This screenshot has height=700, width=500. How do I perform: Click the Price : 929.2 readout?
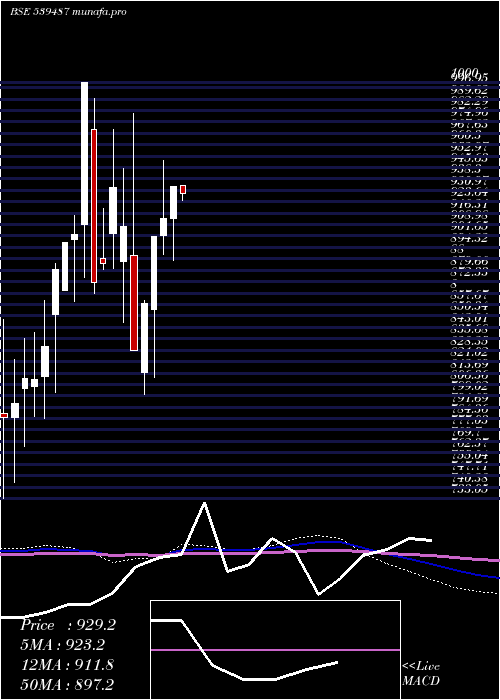click(x=68, y=625)
